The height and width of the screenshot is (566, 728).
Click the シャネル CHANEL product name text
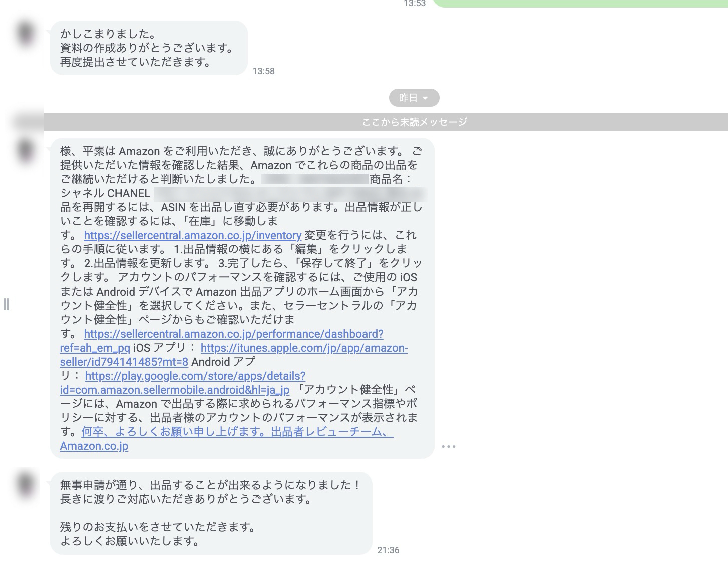pos(105,193)
